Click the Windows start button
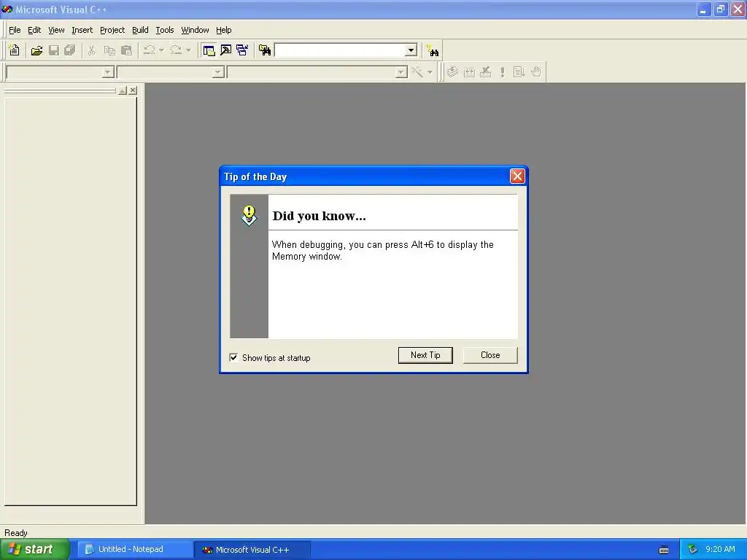The width and height of the screenshot is (747, 560). pos(34,550)
